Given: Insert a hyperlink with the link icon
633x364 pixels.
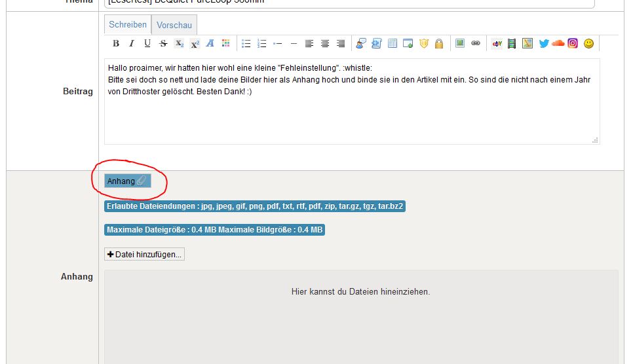Looking at the screenshot, I should 476,44.
